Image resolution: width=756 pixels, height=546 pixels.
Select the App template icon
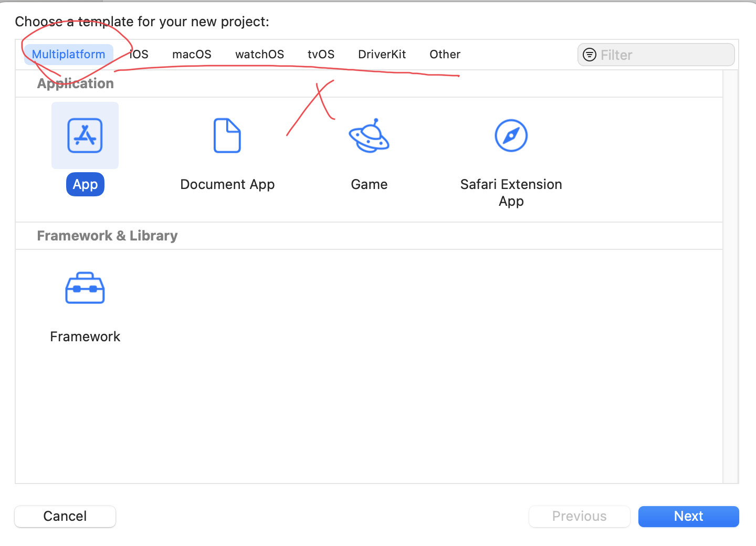pyautogui.click(x=85, y=135)
